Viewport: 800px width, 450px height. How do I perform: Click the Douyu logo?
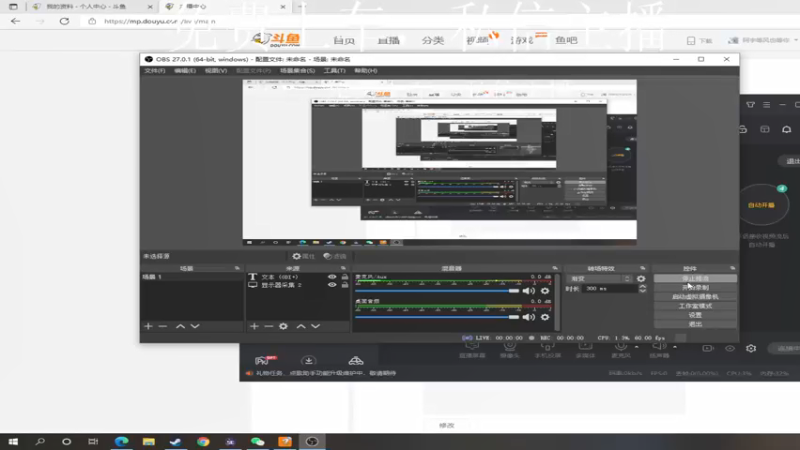(277, 39)
